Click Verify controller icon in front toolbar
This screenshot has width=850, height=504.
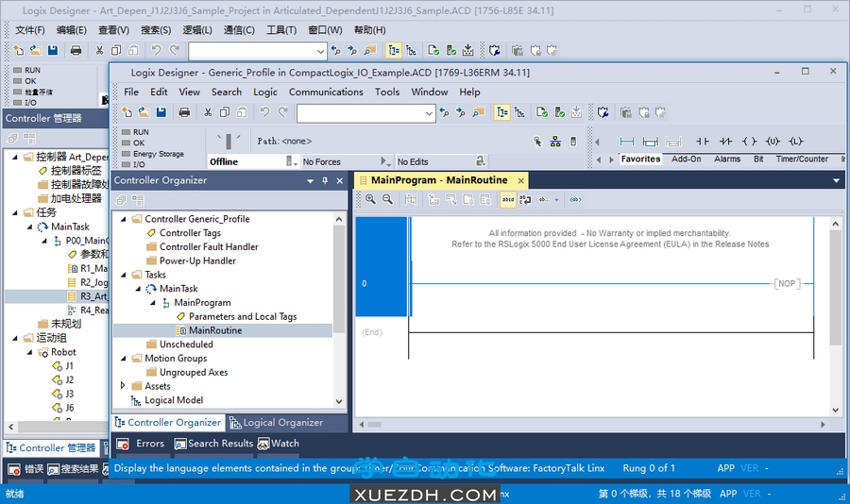[559, 112]
